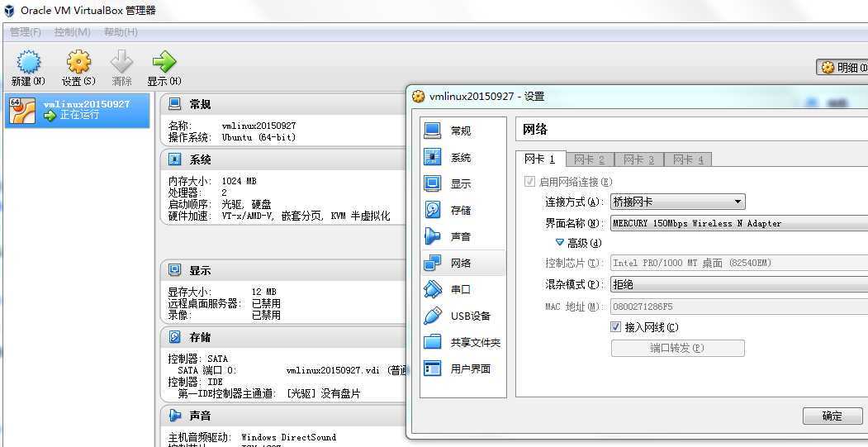Click the 系统 section chip icon in details

(175, 159)
